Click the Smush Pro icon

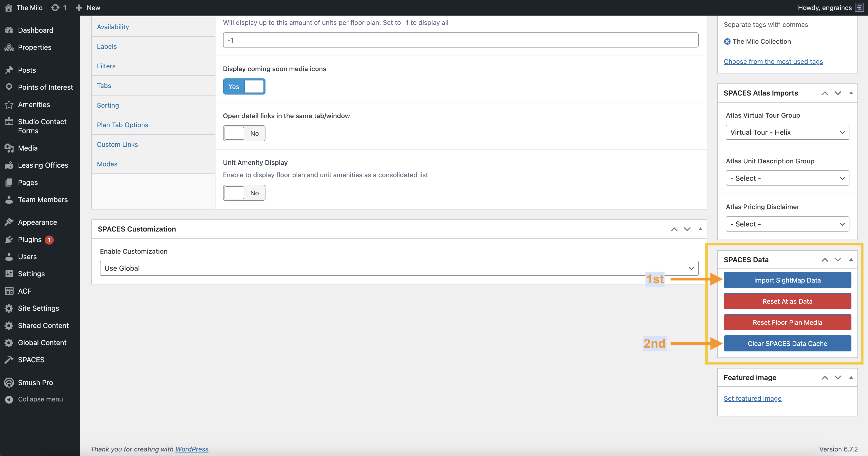point(9,383)
